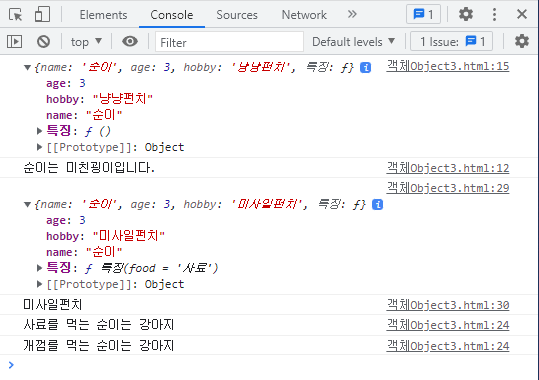This screenshot has height=380, width=539.
Task: Open source link 객체Object3.html:15
Action: (x=448, y=66)
